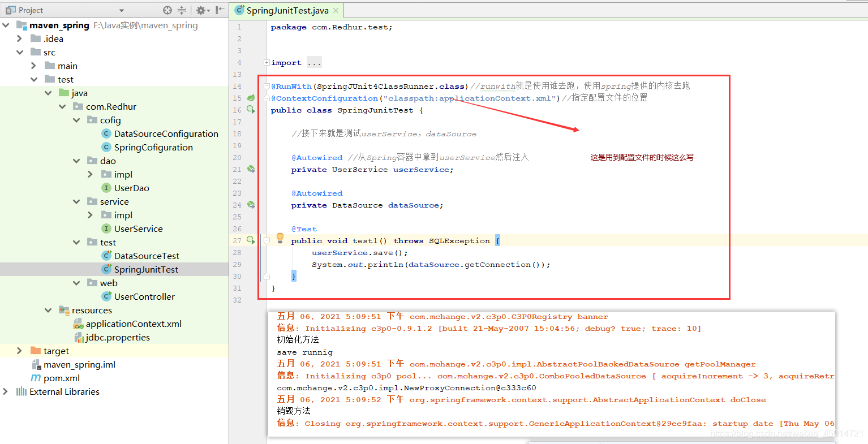Screen dimensions: 868x444
Task: Hide the Project tool window with the arrow icon
Action: point(220,10)
